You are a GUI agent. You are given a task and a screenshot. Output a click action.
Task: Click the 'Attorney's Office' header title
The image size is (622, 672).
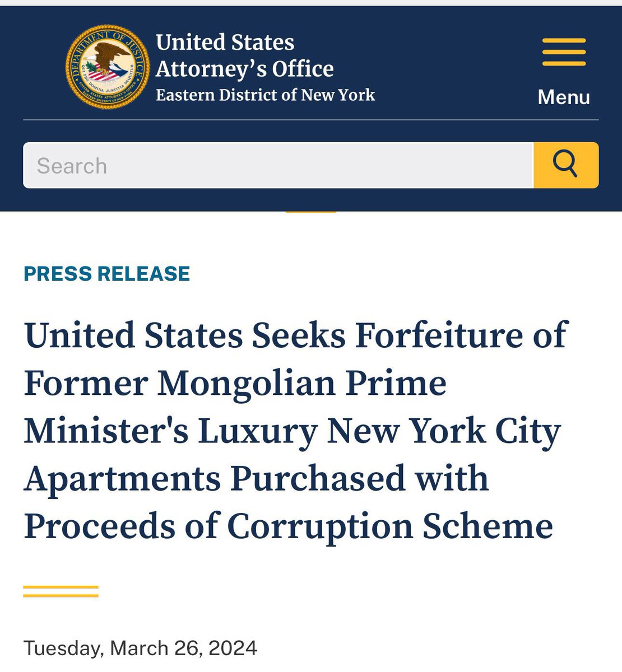click(245, 69)
